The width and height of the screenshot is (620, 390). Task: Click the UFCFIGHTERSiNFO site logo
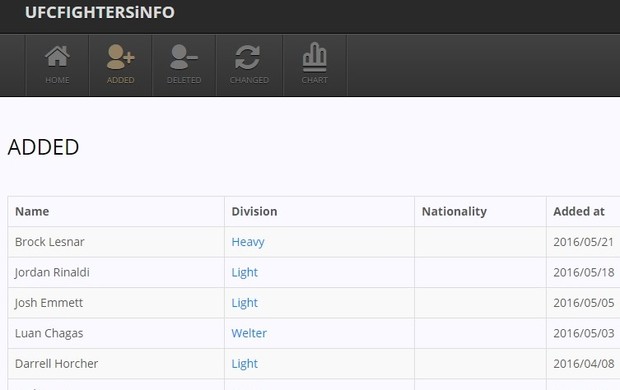point(100,12)
